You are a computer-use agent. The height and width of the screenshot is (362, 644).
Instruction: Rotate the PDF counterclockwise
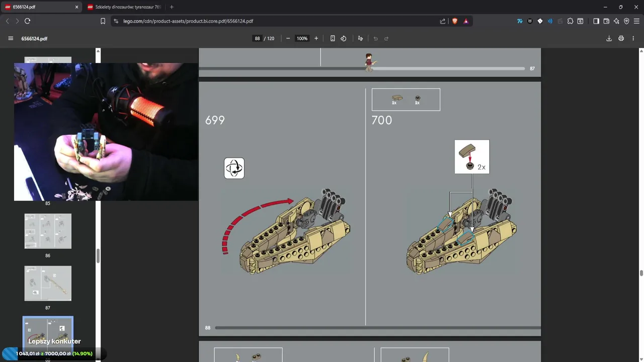click(344, 38)
